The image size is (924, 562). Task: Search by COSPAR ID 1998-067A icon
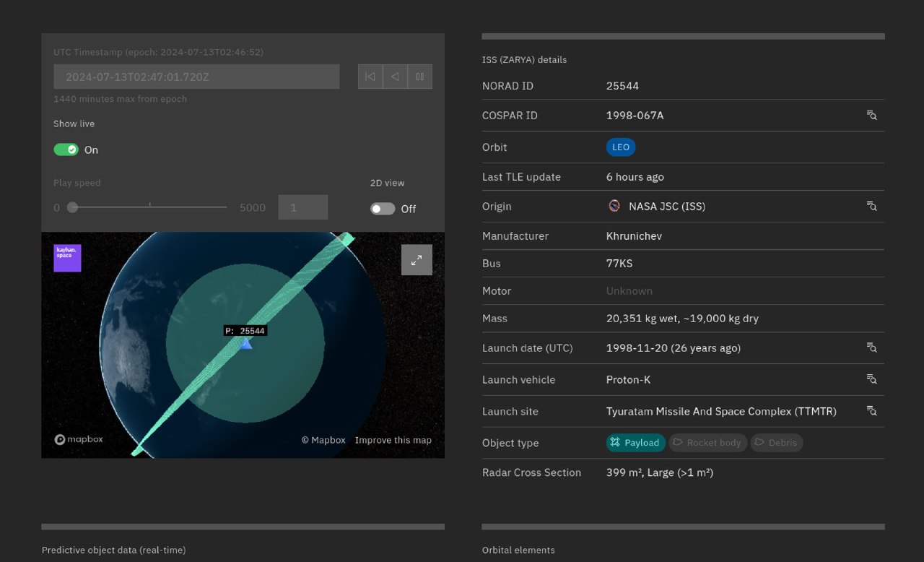coord(871,116)
